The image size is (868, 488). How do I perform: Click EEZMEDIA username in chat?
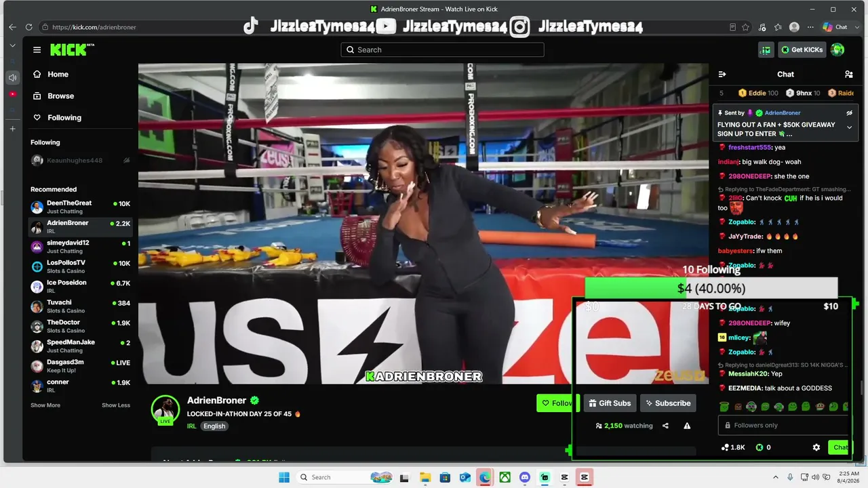point(745,388)
